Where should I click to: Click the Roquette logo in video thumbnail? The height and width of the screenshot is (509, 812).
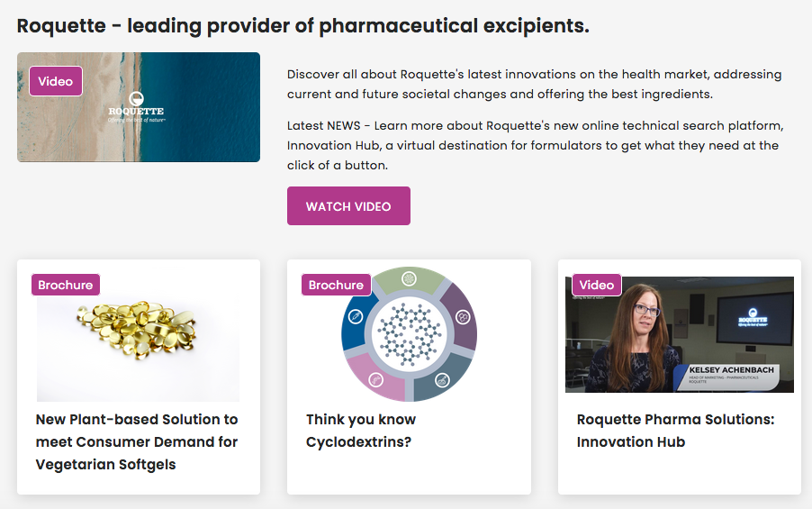[x=136, y=107]
